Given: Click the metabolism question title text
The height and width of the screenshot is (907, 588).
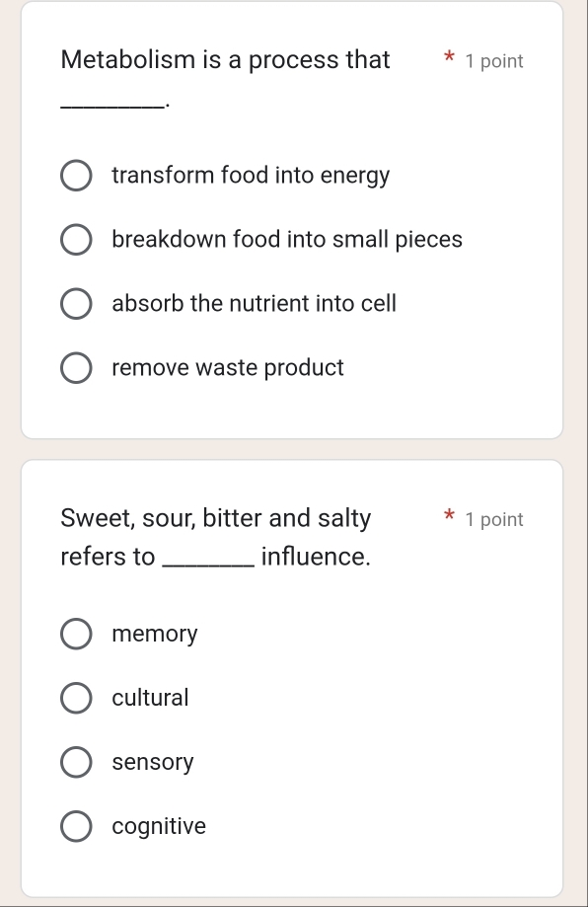Looking at the screenshot, I should click(x=225, y=60).
